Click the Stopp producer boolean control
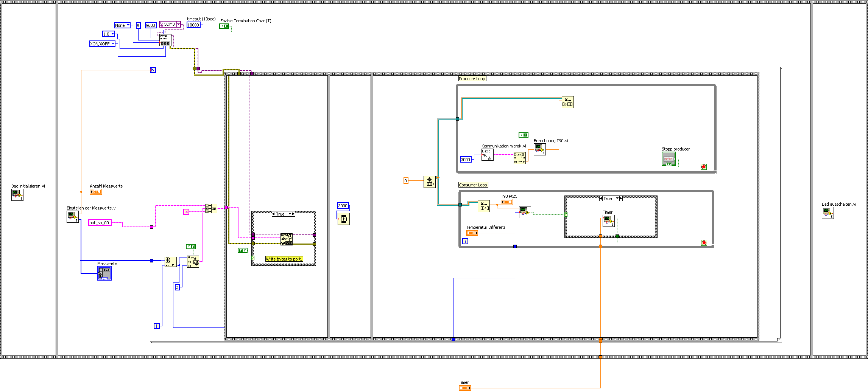This screenshot has height=391, width=868. 669,159
